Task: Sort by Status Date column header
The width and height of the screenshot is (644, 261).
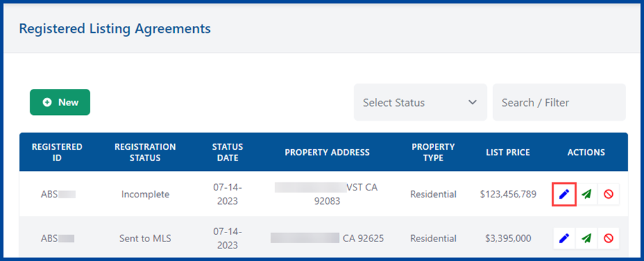Action: [228, 152]
